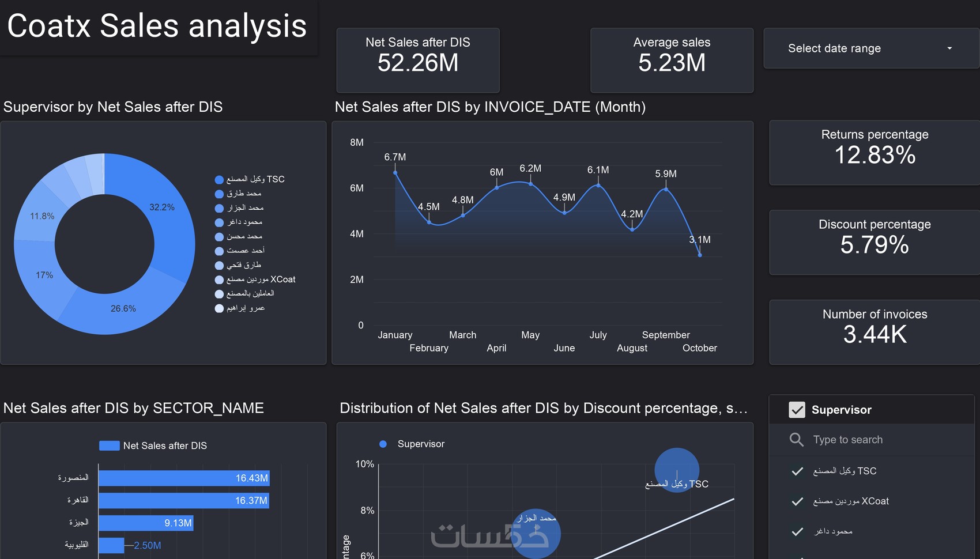Click the Select date range control
The image size is (980, 559).
pos(871,48)
